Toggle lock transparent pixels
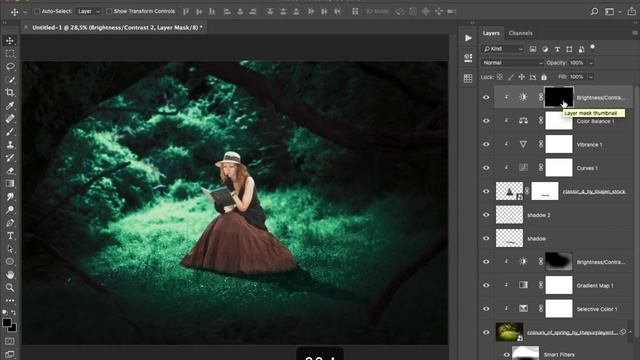Viewport: 640px width, 360px height. click(x=500, y=77)
